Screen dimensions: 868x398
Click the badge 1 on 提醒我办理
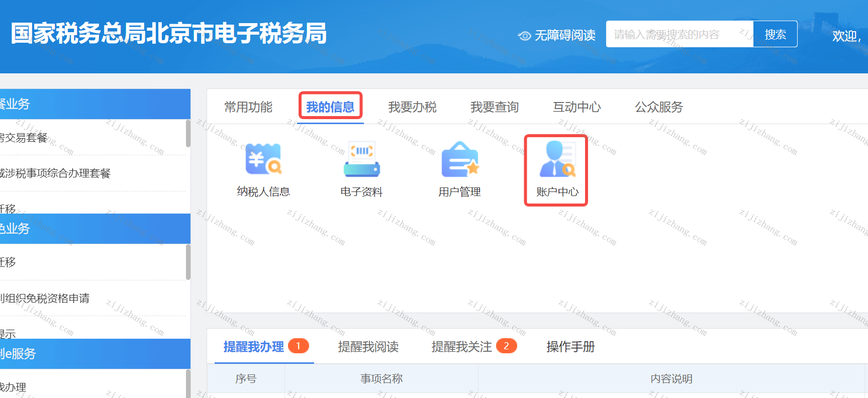(x=299, y=346)
